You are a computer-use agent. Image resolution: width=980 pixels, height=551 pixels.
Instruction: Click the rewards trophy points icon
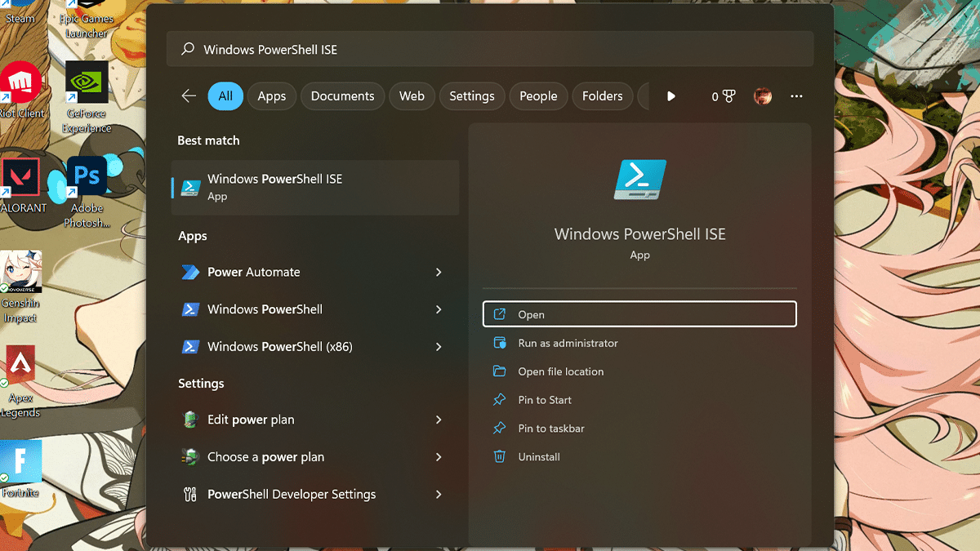(724, 96)
